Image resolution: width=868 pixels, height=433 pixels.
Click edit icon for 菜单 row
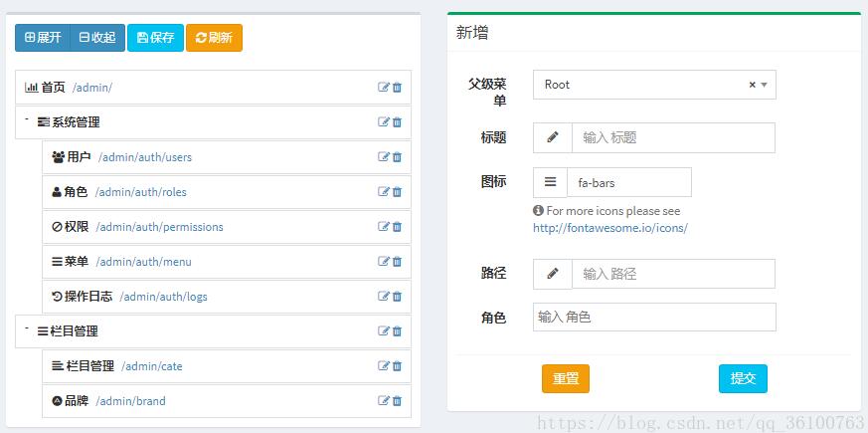[x=384, y=262]
